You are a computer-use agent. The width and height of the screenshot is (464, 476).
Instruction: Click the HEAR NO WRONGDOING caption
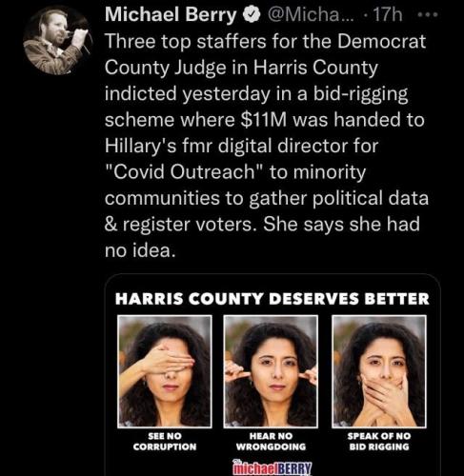coord(271,442)
